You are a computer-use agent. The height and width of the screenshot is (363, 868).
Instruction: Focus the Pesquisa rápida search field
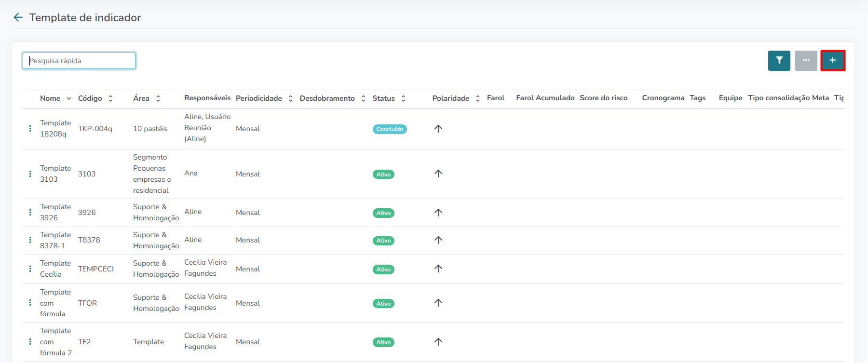point(79,61)
